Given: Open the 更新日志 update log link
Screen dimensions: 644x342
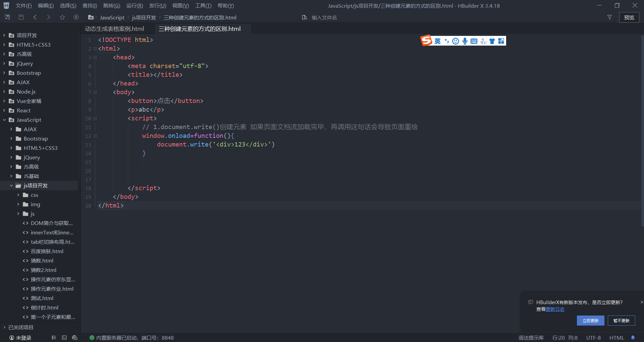Looking at the screenshot, I should [x=555, y=309].
